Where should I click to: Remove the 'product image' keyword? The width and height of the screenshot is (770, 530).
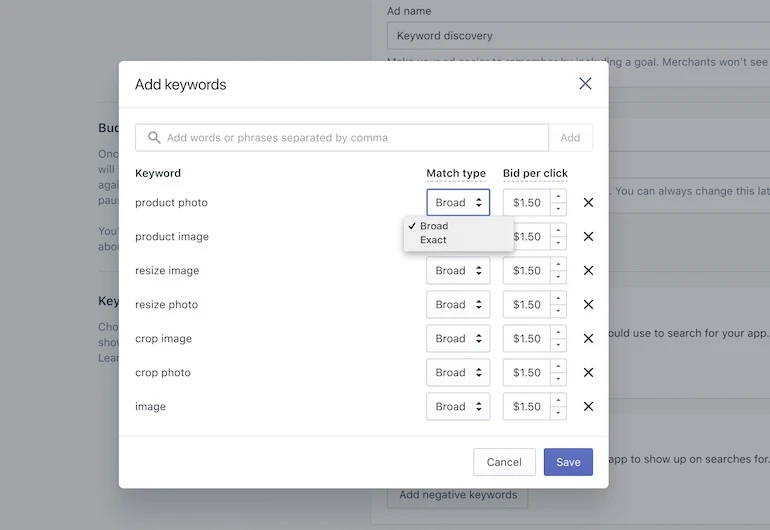pos(588,236)
